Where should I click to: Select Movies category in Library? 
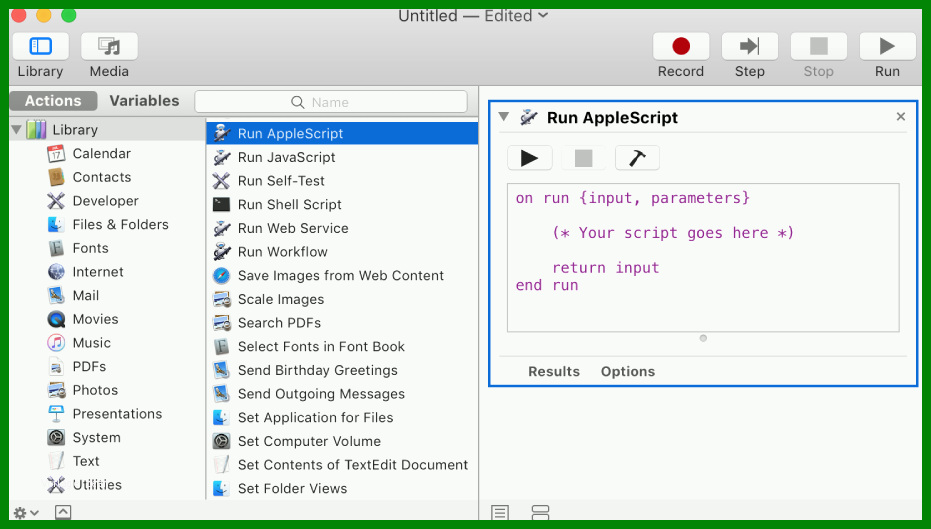(x=95, y=319)
